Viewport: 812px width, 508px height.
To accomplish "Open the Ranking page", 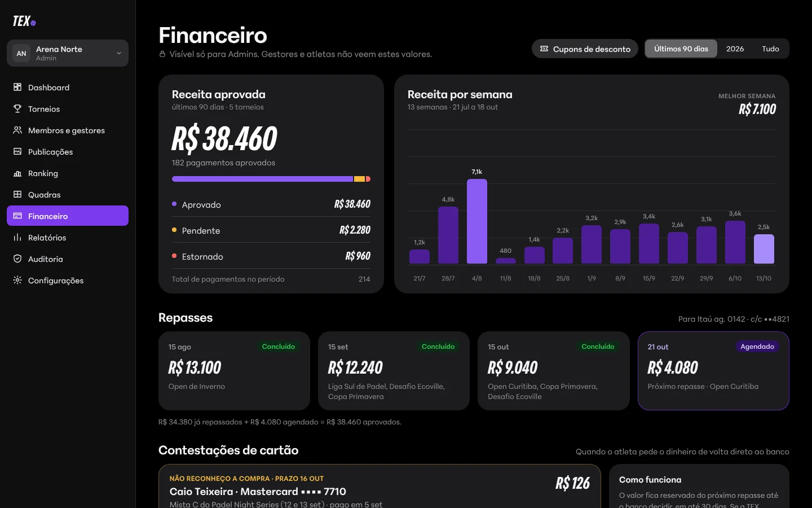I will [68, 173].
